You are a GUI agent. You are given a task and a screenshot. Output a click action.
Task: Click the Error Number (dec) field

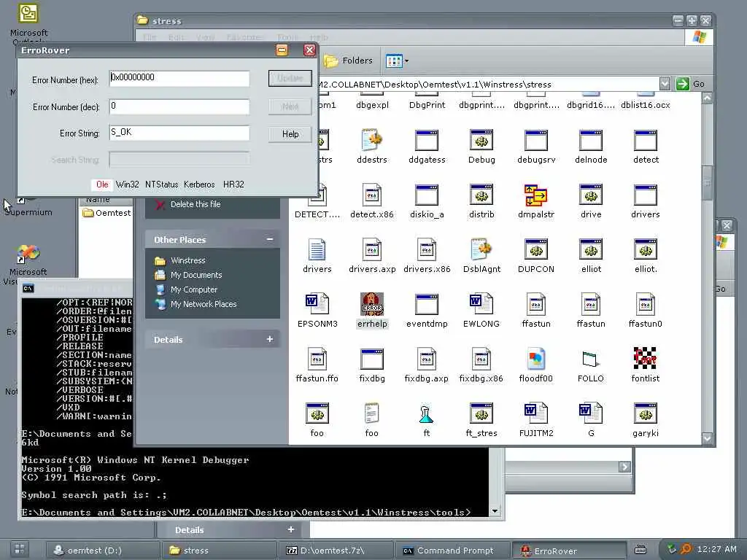coord(179,106)
